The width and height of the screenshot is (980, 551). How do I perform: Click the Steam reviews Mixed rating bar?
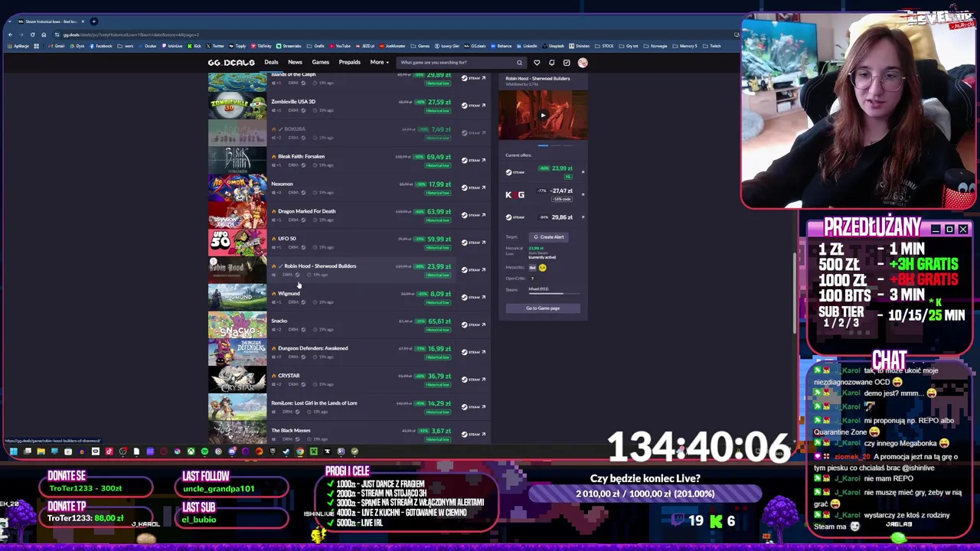pyautogui.click(x=553, y=293)
